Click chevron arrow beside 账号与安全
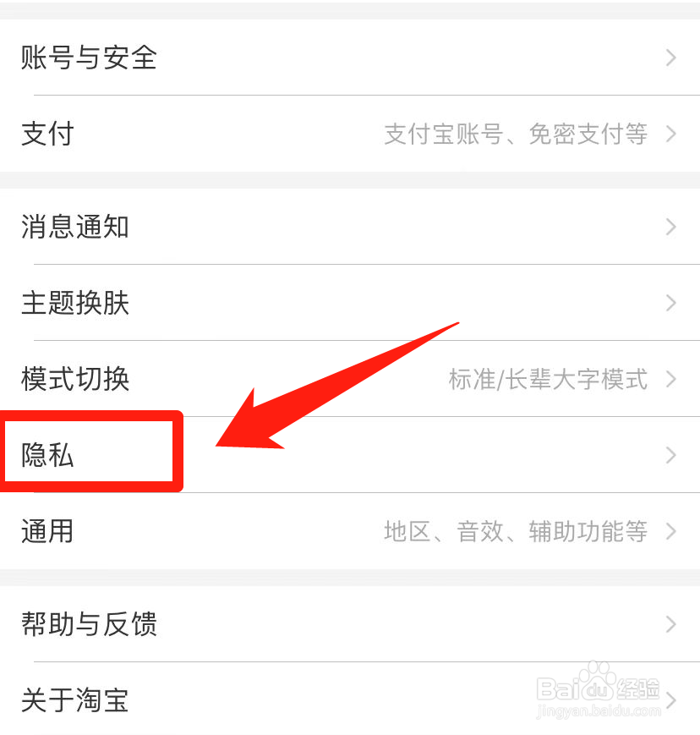700x735 pixels. click(671, 58)
